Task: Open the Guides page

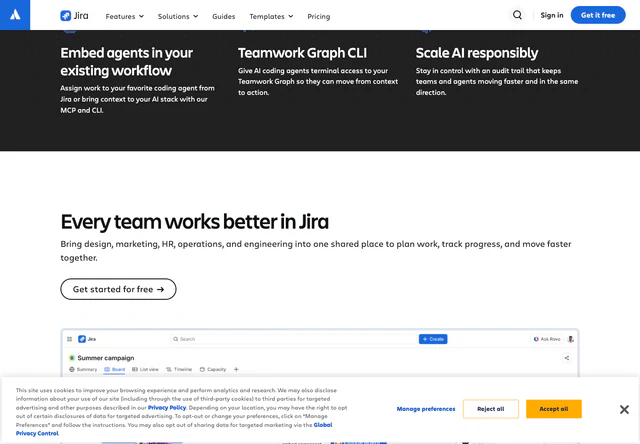Action: 224,16
